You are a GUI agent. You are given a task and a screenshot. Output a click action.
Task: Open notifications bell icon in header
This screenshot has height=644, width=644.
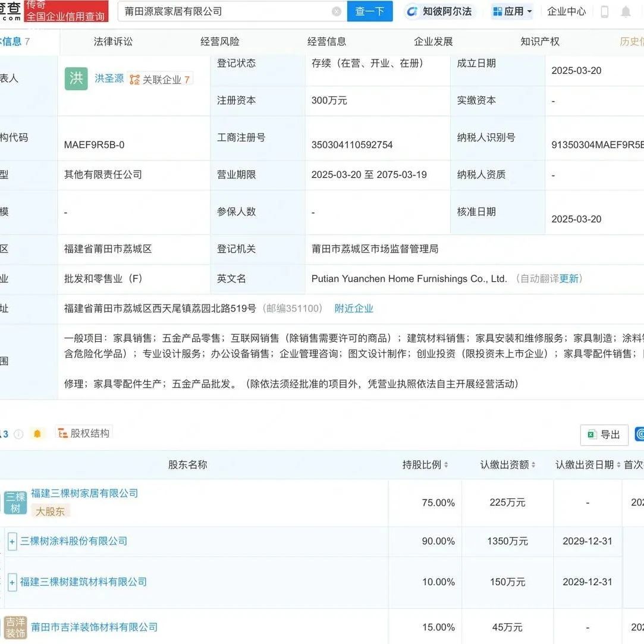pos(626,11)
